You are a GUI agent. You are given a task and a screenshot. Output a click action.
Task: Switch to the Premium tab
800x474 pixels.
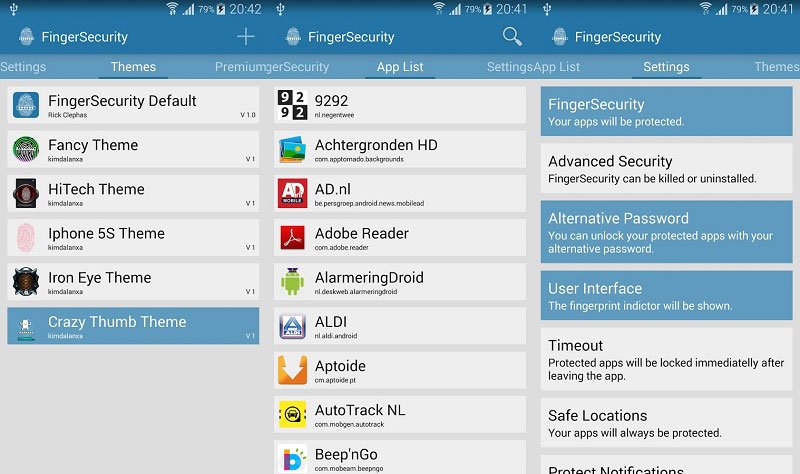(x=240, y=67)
